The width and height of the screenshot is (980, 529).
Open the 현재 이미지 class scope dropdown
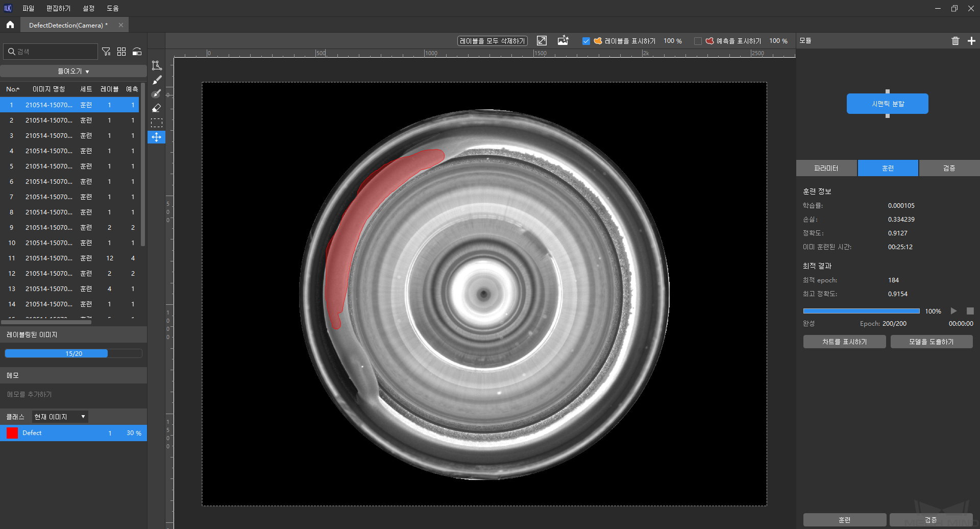(60, 417)
